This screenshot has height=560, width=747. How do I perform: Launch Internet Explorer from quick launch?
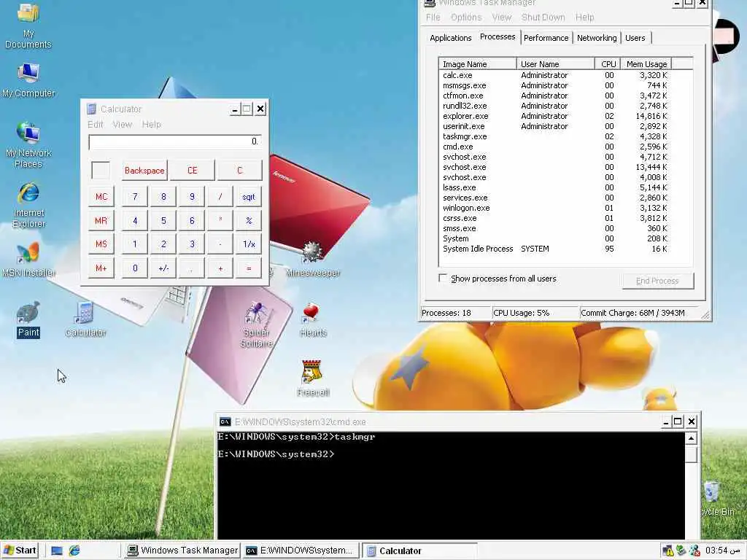click(74, 551)
